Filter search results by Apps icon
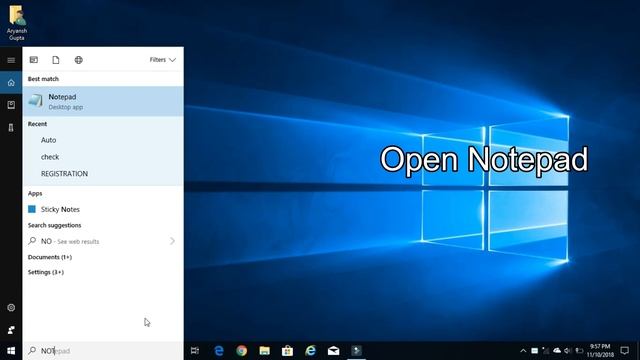 (x=34, y=60)
